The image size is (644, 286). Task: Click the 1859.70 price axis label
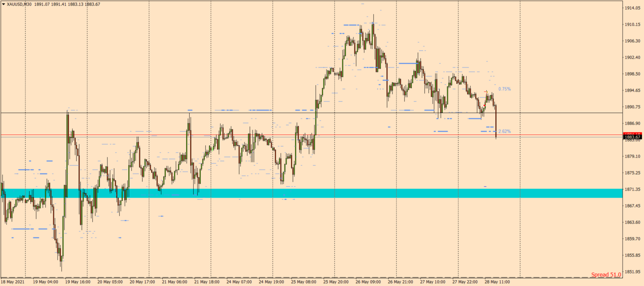click(x=633, y=239)
